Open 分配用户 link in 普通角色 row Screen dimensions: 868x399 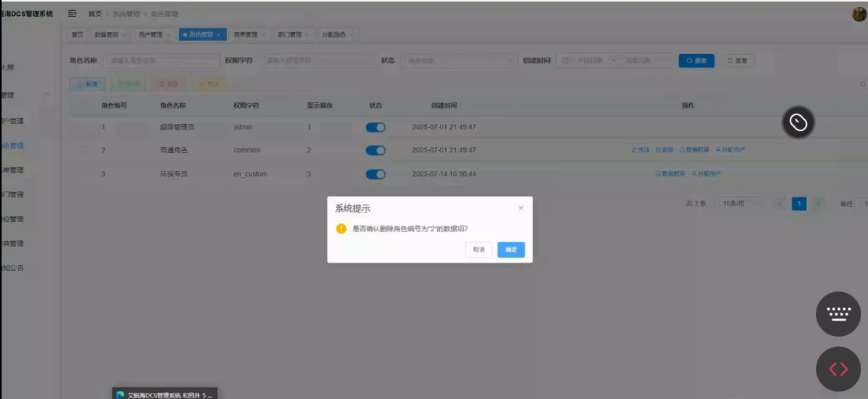point(730,149)
